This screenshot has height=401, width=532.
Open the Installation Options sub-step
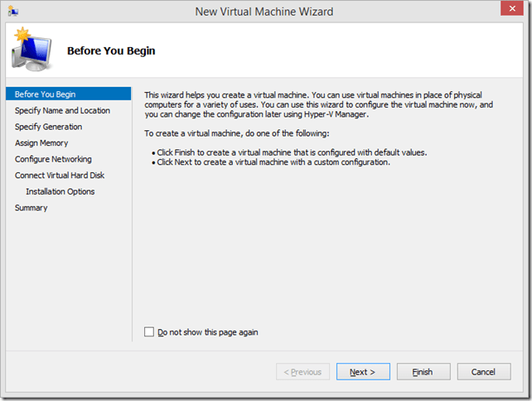pos(60,191)
